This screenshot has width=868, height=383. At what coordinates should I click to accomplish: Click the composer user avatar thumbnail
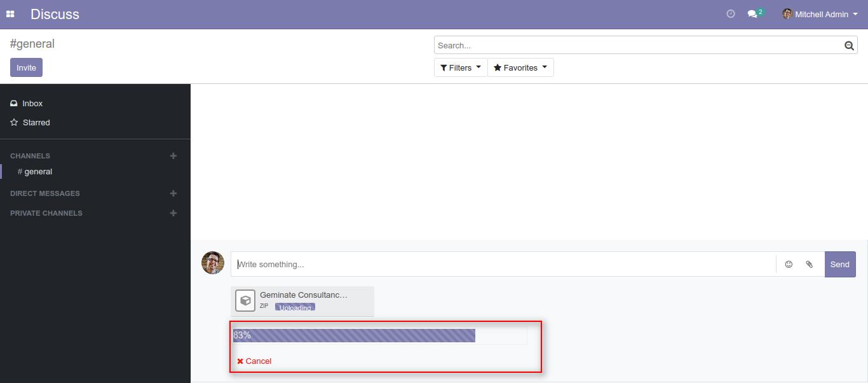coord(213,263)
